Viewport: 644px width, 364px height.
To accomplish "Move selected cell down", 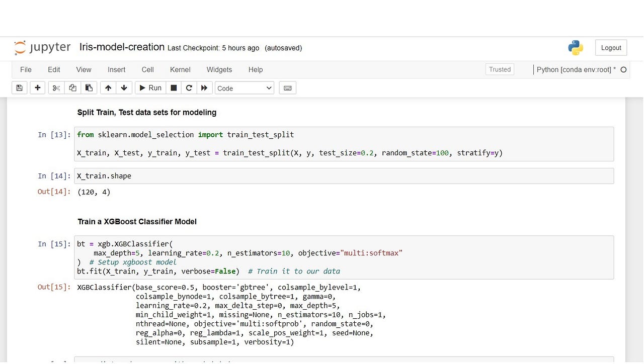I will [124, 87].
